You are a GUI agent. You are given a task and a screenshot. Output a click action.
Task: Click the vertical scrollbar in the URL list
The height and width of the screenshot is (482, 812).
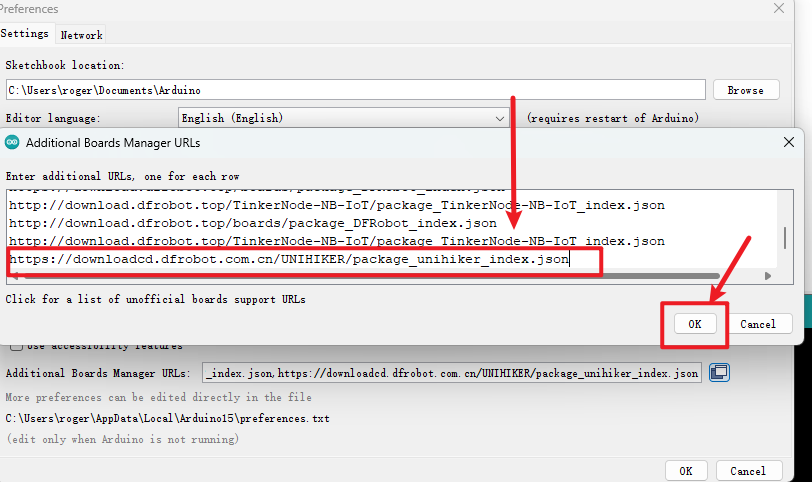(x=784, y=238)
